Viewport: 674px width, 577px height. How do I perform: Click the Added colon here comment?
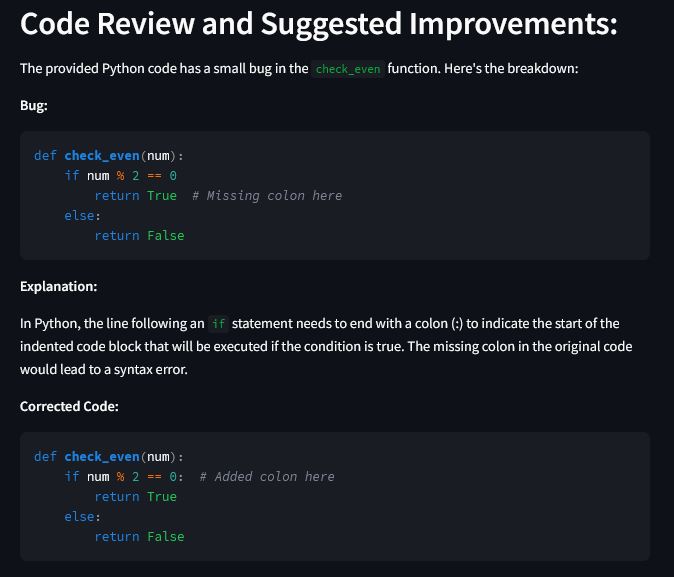(x=267, y=476)
